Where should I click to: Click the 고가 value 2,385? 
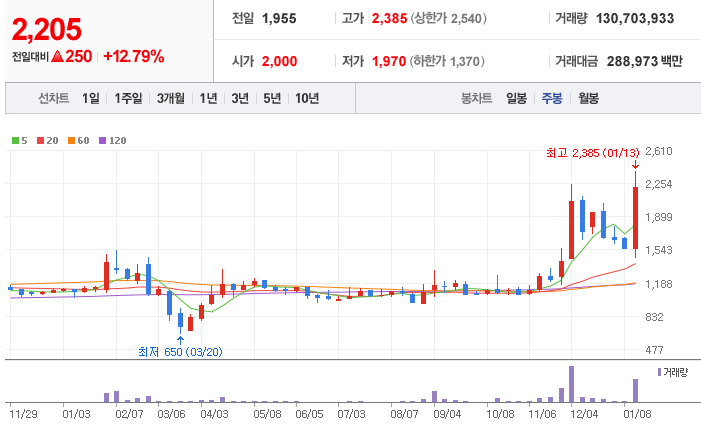(x=389, y=18)
